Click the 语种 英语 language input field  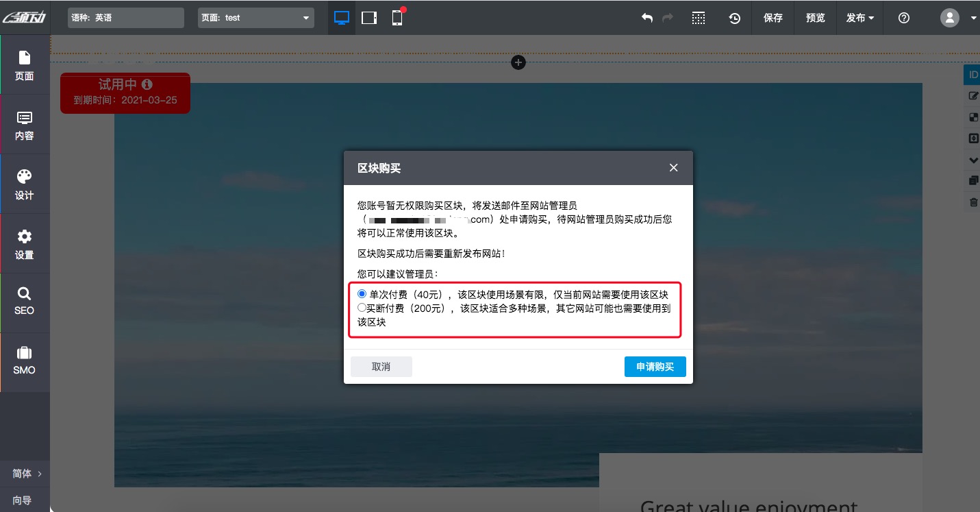(x=125, y=17)
